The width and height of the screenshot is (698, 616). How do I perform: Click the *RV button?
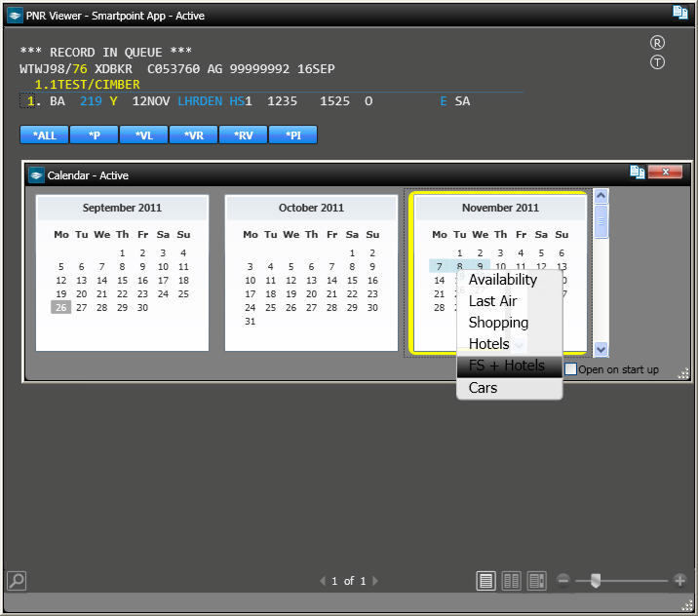243,135
